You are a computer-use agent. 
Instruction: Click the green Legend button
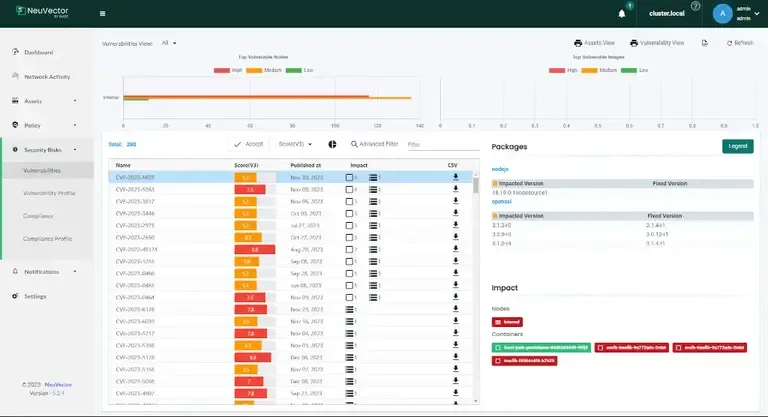(x=737, y=146)
